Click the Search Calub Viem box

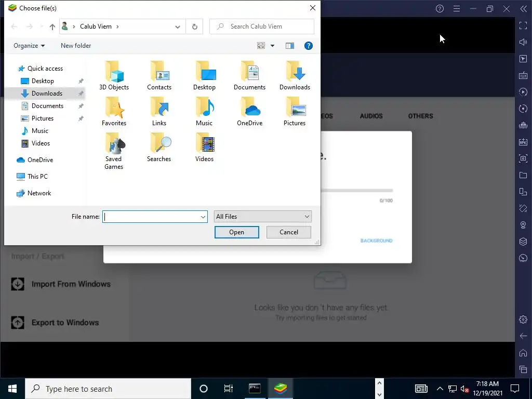(262, 26)
